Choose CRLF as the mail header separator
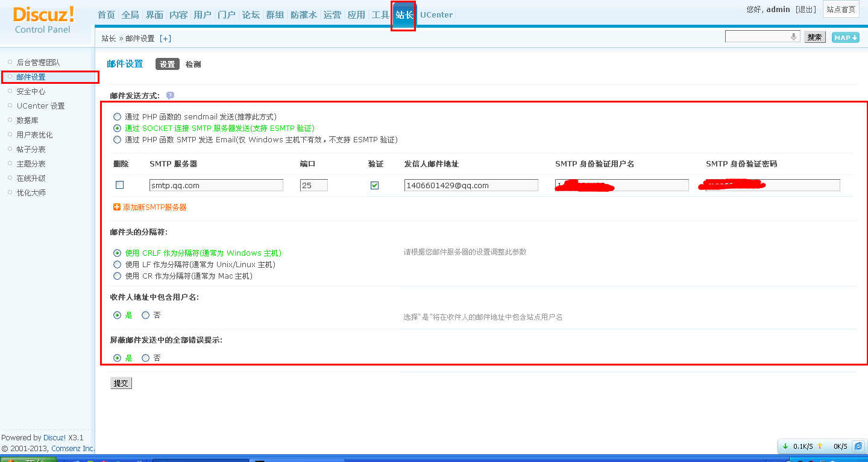The image size is (868, 462). pyautogui.click(x=117, y=253)
